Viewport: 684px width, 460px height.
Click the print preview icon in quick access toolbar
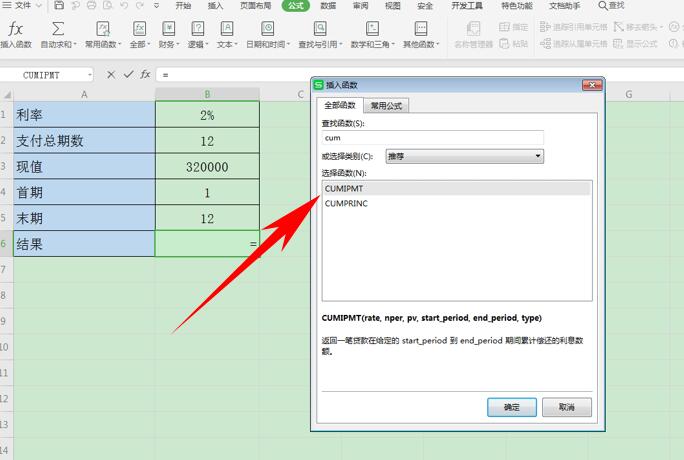(107, 6)
